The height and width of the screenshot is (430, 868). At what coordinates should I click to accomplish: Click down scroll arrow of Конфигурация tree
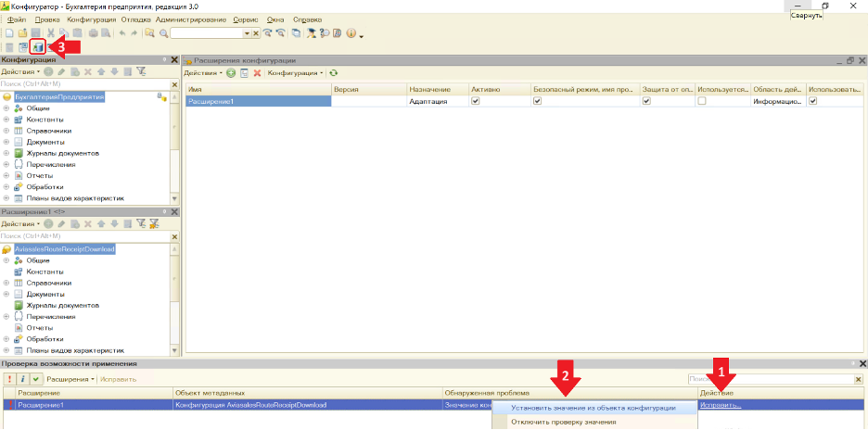point(175,198)
